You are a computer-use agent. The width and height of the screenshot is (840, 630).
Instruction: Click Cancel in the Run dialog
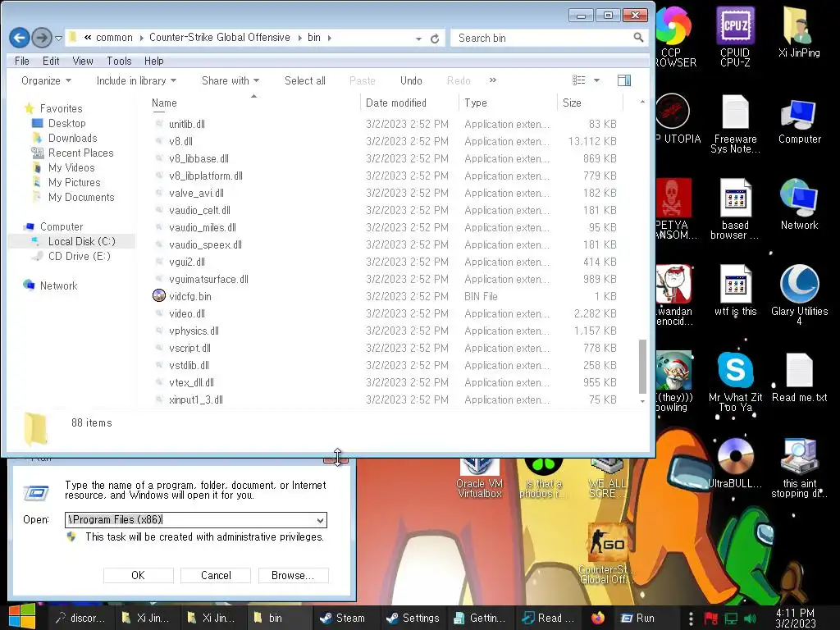tap(216, 575)
